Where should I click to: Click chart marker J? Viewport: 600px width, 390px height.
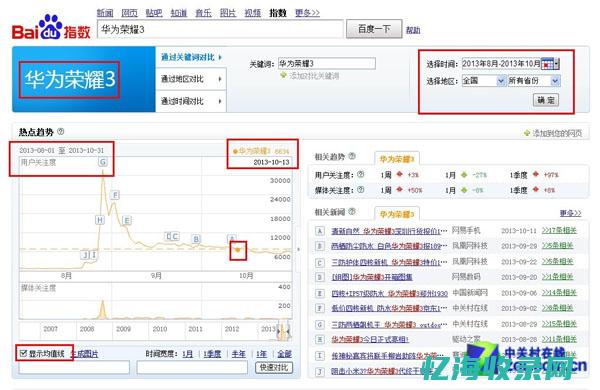pos(85,255)
